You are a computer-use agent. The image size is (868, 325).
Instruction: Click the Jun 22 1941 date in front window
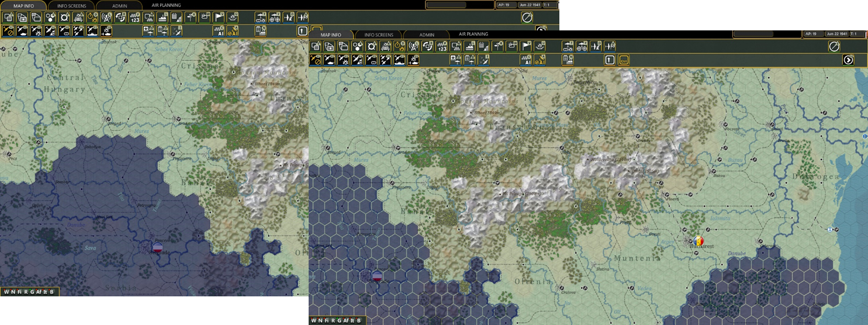pos(836,34)
